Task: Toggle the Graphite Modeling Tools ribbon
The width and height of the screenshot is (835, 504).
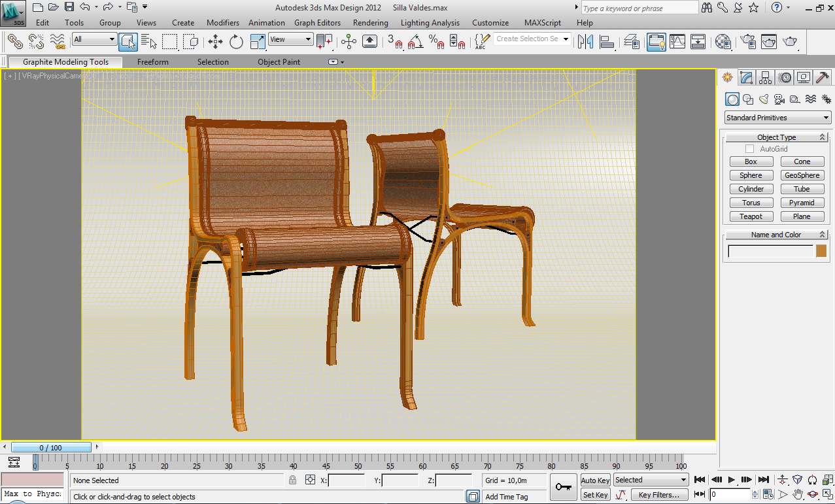Action: click(x=656, y=42)
